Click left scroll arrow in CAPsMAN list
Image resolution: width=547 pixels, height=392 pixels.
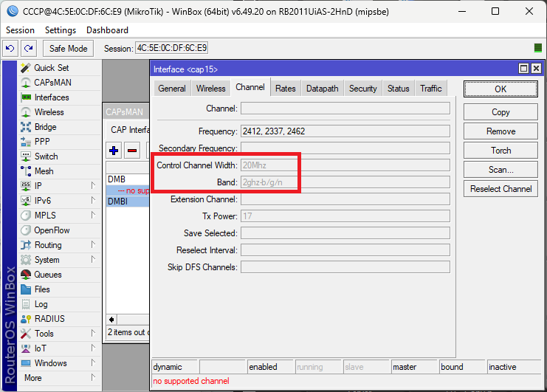(111, 319)
